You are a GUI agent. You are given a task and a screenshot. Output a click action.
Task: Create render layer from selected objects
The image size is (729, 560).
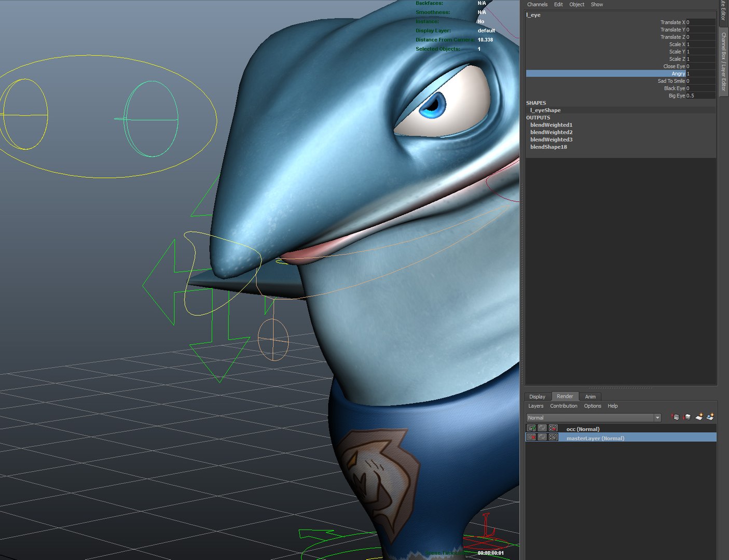tap(710, 417)
